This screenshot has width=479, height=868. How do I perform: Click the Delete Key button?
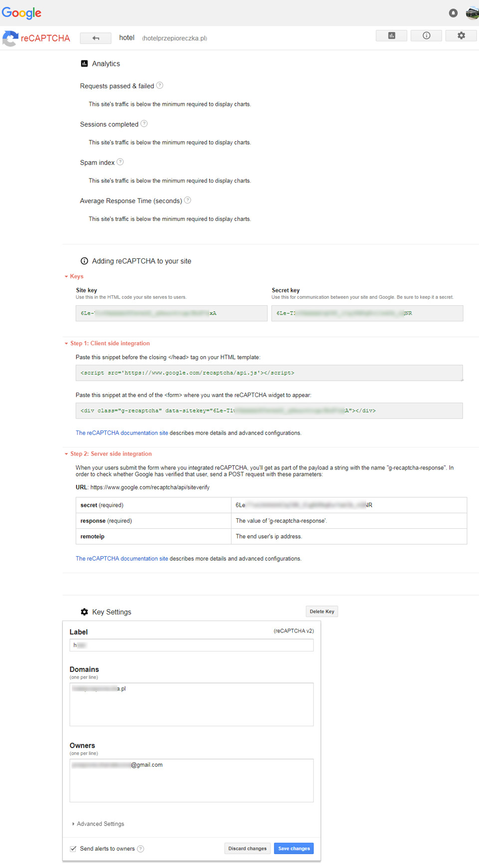pyautogui.click(x=322, y=612)
